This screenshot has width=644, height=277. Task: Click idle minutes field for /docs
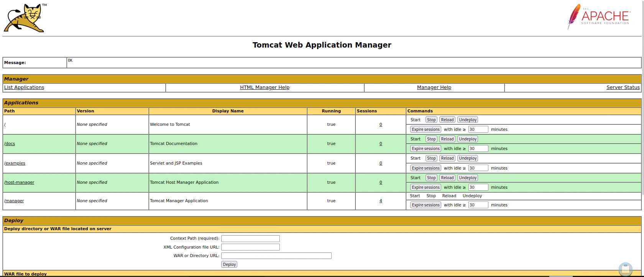click(478, 148)
